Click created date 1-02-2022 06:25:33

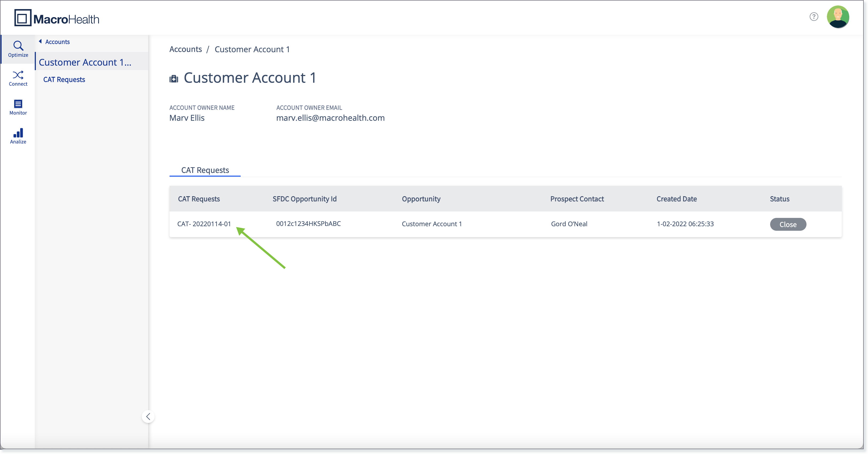pos(685,224)
